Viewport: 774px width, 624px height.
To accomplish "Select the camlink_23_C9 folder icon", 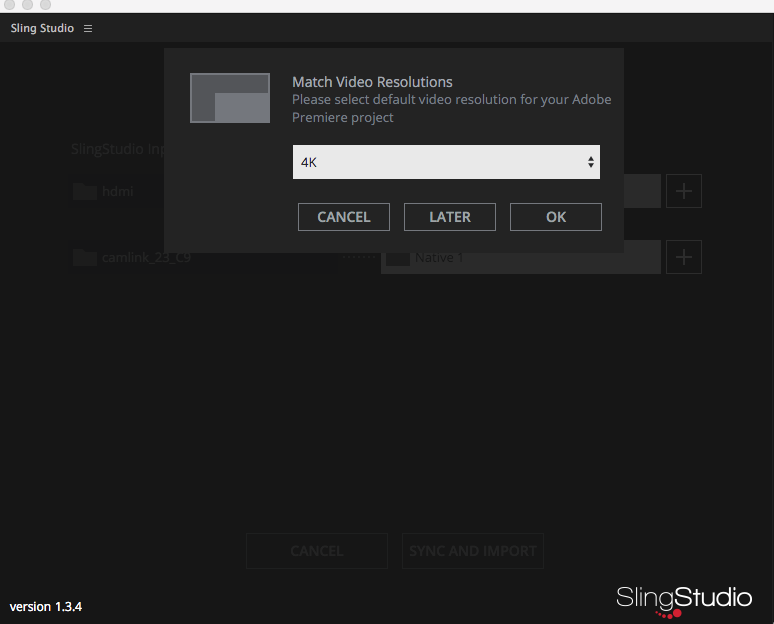I will (85, 257).
